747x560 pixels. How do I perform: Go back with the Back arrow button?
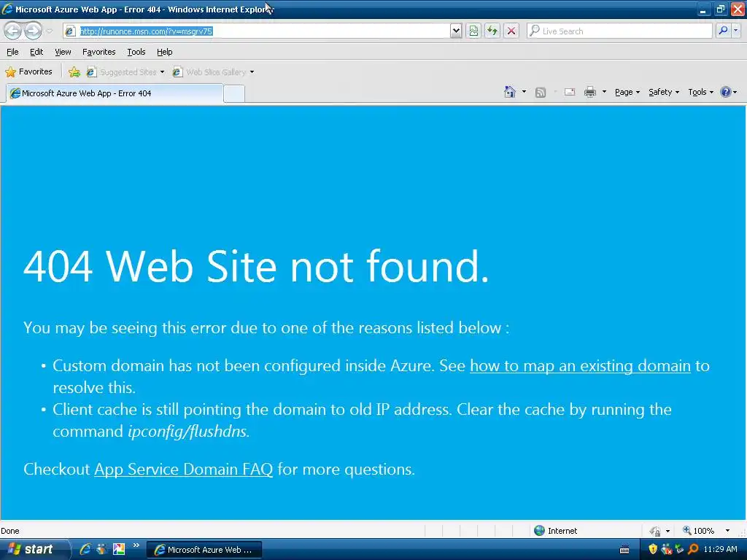pyautogui.click(x=13, y=31)
